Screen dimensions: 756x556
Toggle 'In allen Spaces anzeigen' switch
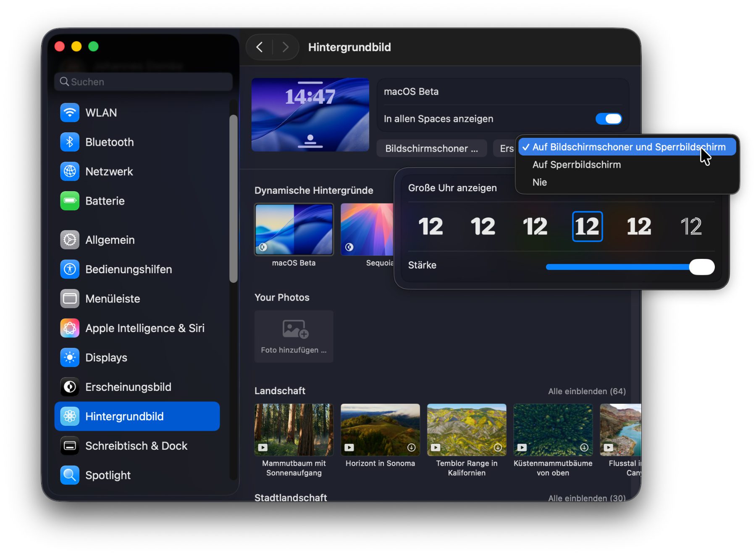tap(608, 119)
